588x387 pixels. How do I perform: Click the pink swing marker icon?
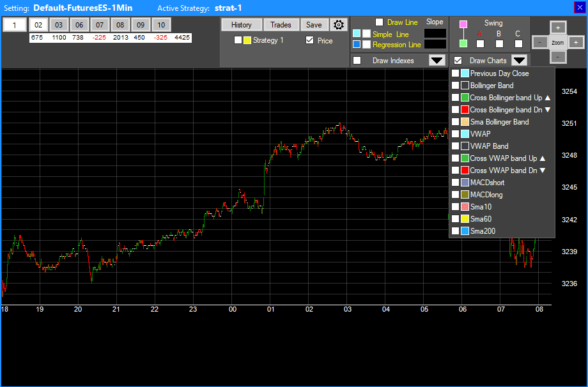pyautogui.click(x=463, y=24)
